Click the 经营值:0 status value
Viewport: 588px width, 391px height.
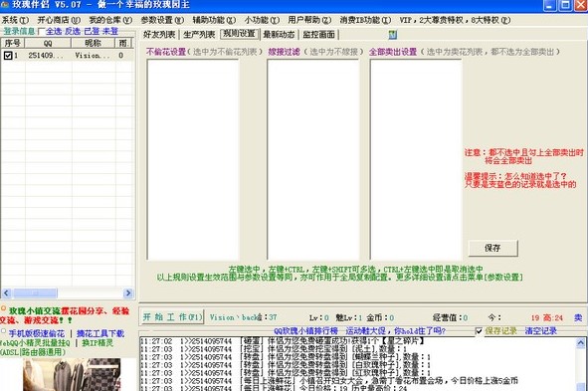point(450,318)
